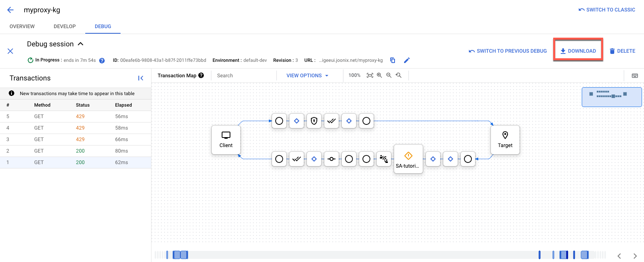Viewport: 644px width, 262px height.
Task: Click SWITCH TO CLASSIC
Action: click(x=607, y=10)
